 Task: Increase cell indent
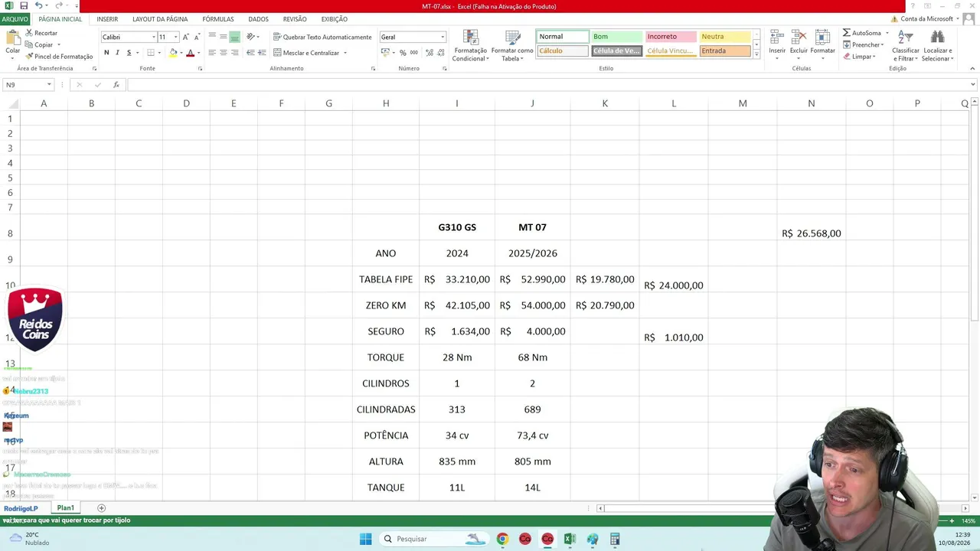click(x=262, y=53)
